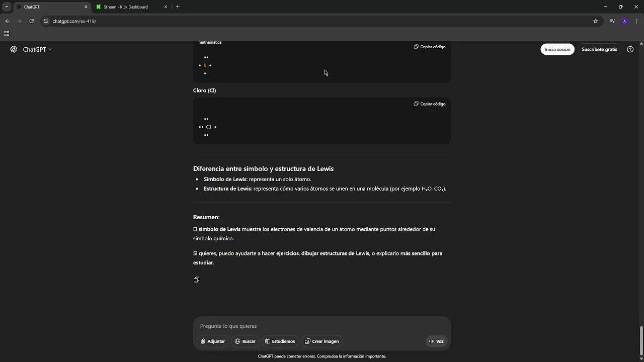This screenshot has width=644, height=362.
Task: Click heading Diferencia entre símbolo y estructura de Lewis
Action: click(263, 168)
